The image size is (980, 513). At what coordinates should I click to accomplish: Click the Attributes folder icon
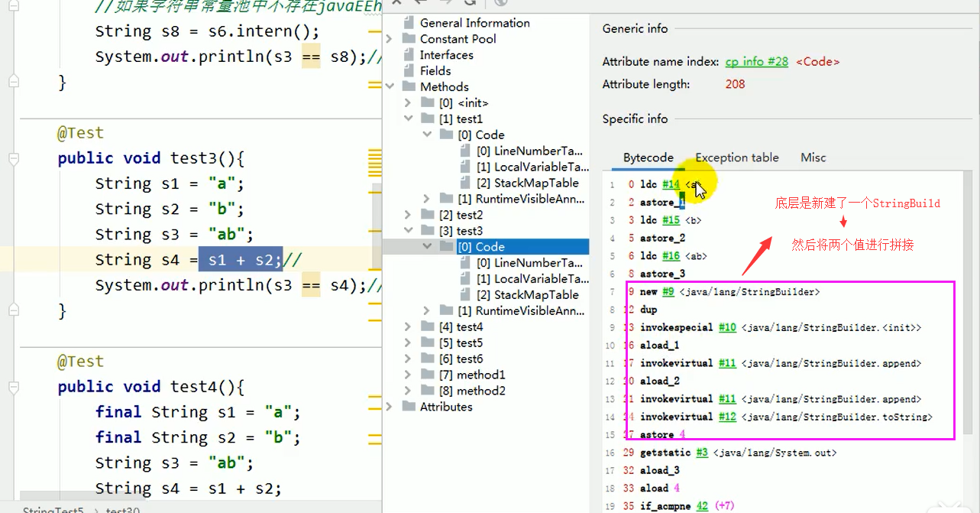click(x=409, y=407)
